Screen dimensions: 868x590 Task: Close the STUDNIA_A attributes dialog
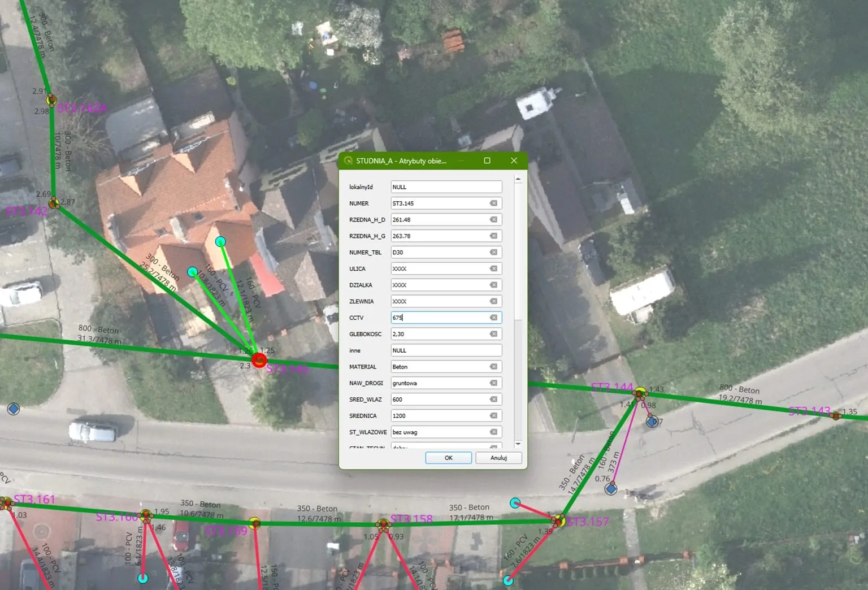click(514, 161)
